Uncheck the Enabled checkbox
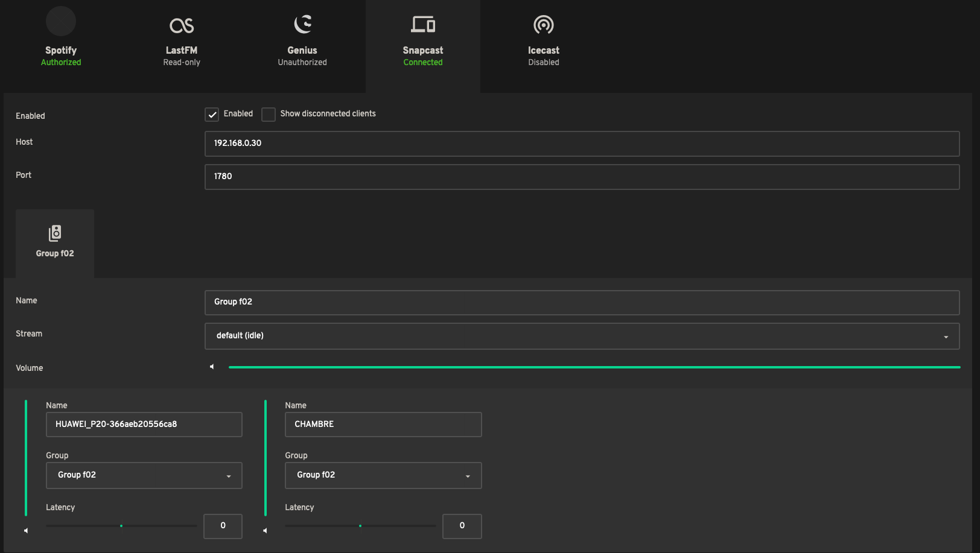The height and width of the screenshot is (553, 980). coord(212,114)
